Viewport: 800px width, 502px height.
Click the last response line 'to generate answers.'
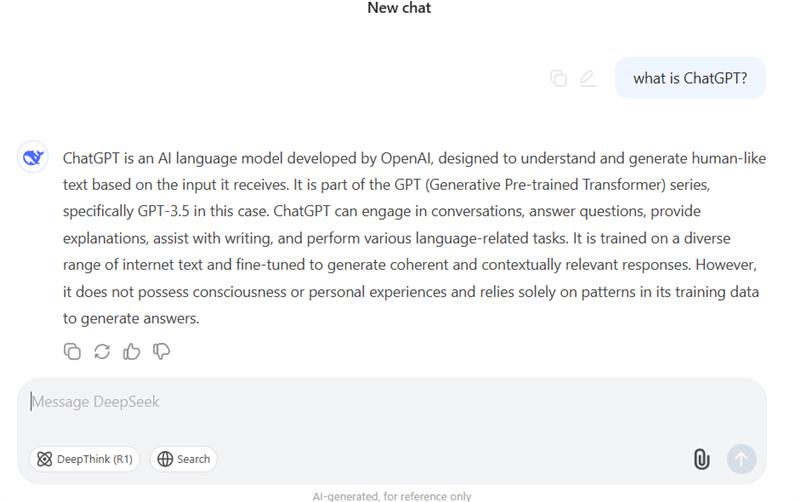131,318
